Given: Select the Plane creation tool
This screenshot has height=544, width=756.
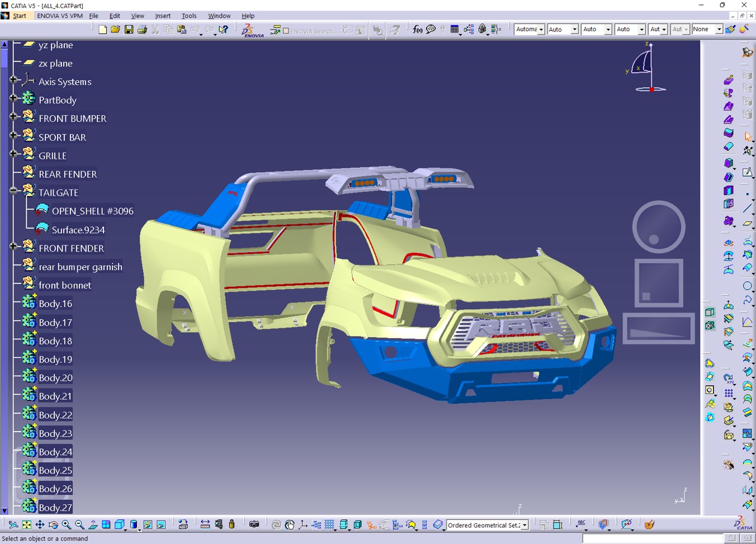Looking at the screenshot, I should 748,223.
